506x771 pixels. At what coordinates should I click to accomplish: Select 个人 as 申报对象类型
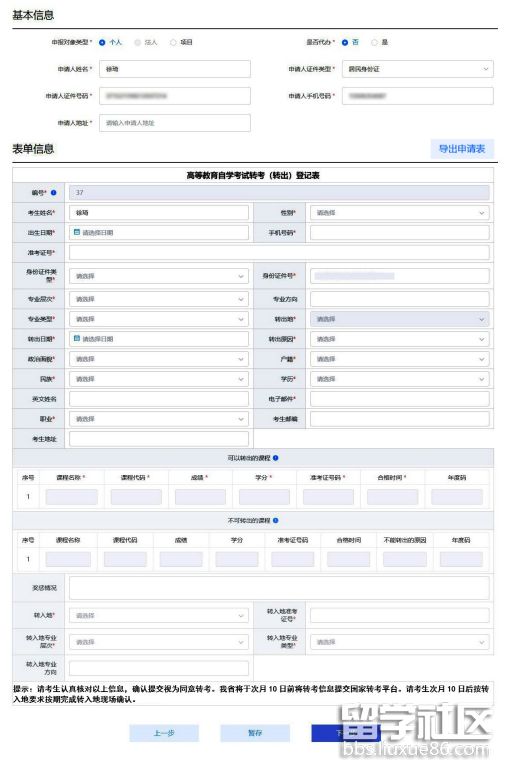[x=102, y=43]
